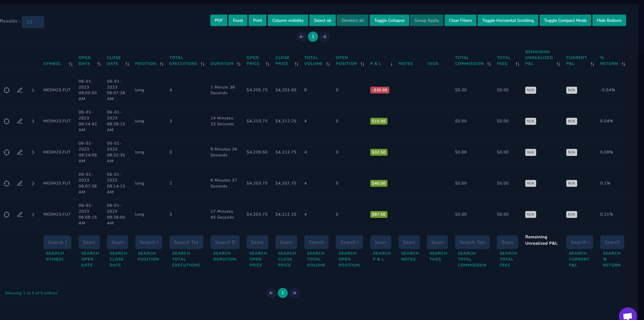The height and width of the screenshot is (320, 644).
Task: Expand the $15.00 trade row details
Action: [x=33, y=121]
